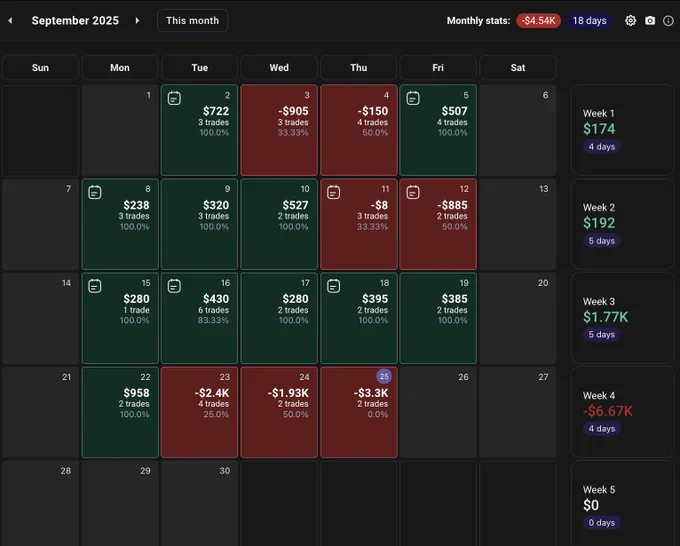Click the info icon in header
The height and width of the screenshot is (546, 680).
(x=668, y=20)
